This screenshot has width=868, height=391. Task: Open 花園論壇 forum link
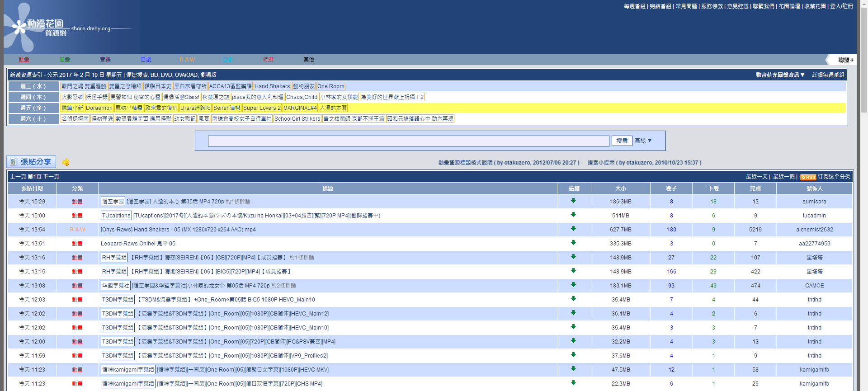pos(789,6)
